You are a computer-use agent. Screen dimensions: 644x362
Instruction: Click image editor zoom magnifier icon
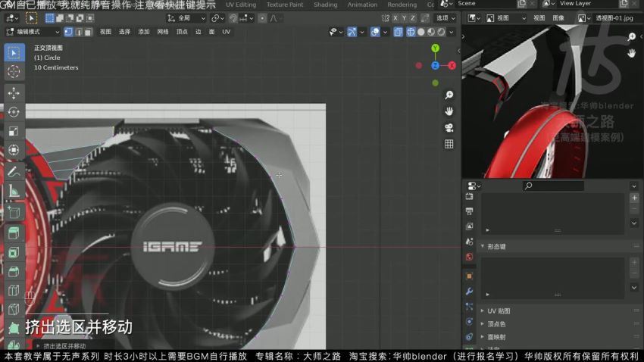click(632, 37)
